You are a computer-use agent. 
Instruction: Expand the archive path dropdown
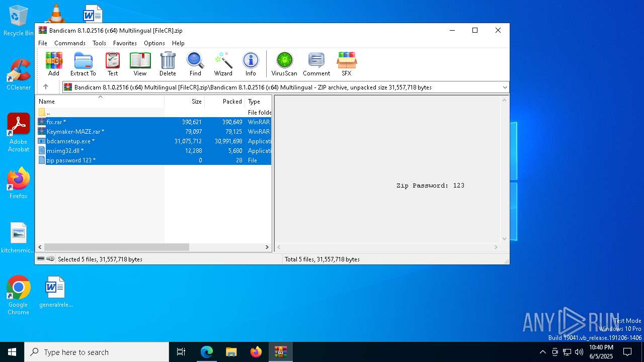tap(505, 87)
